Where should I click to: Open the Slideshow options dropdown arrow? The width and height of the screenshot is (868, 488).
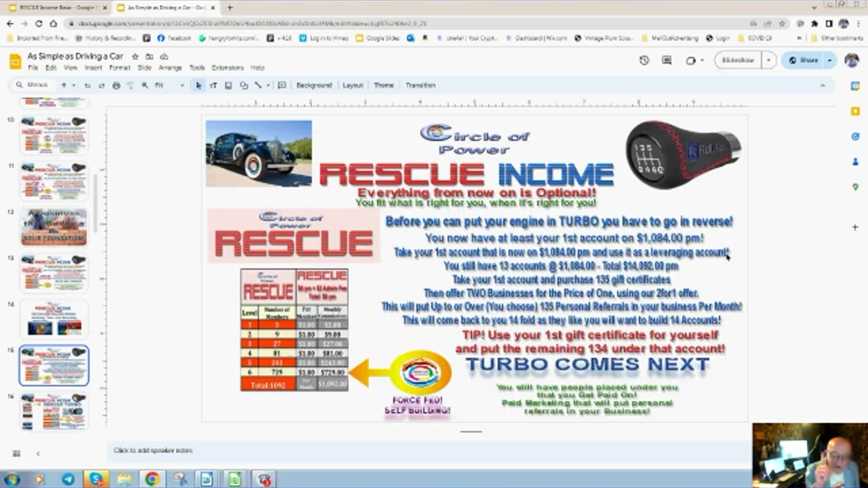coord(768,60)
